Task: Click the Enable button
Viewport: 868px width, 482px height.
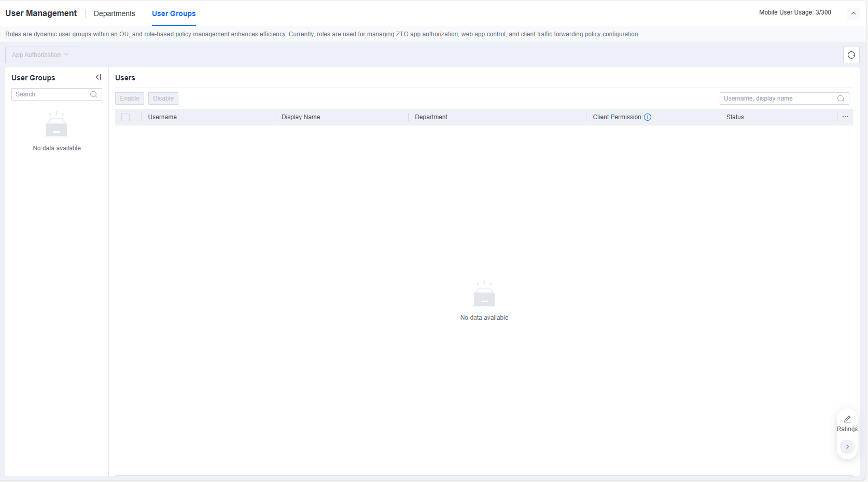Action: [x=130, y=98]
